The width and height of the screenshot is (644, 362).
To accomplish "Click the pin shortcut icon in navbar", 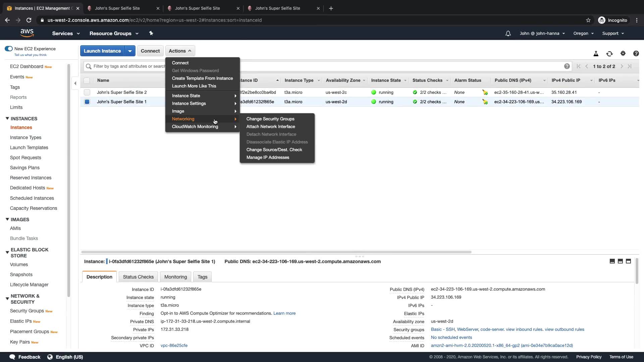I will click(151, 33).
